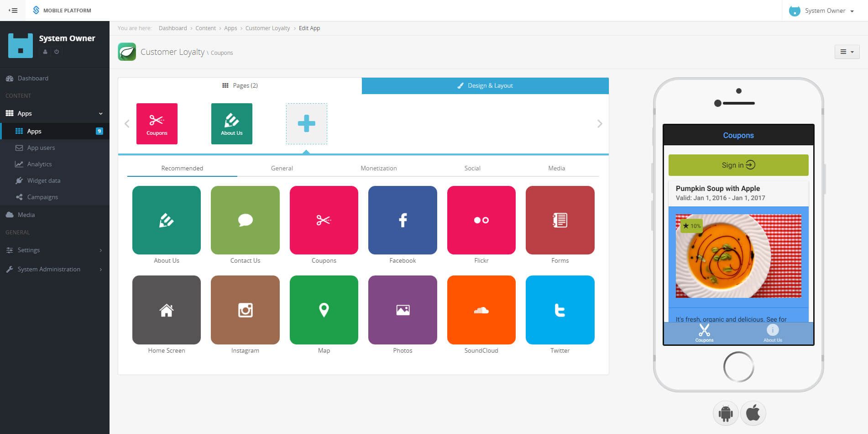Pick the Map widget tile

tap(324, 310)
